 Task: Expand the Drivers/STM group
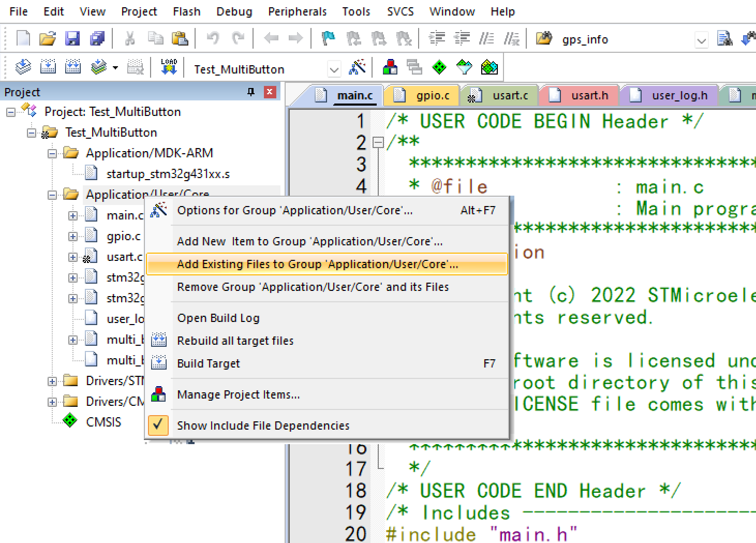click(x=52, y=381)
